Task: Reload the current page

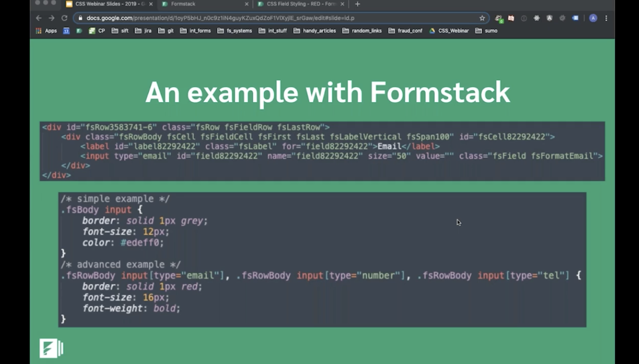Action: (64, 18)
